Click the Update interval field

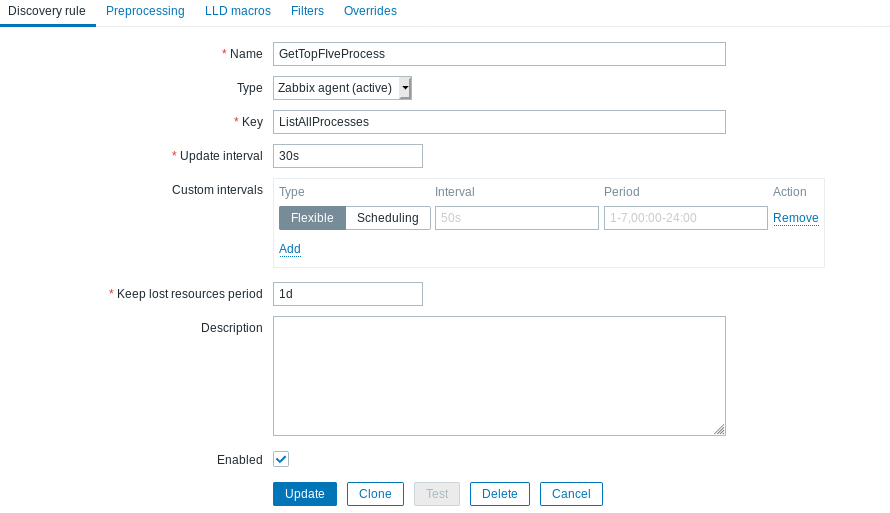pos(348,156)
